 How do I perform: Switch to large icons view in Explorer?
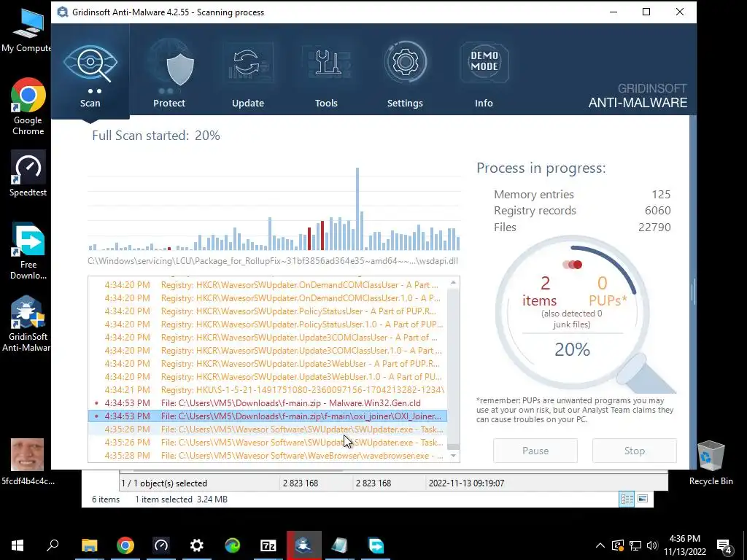tap(643, 499)
